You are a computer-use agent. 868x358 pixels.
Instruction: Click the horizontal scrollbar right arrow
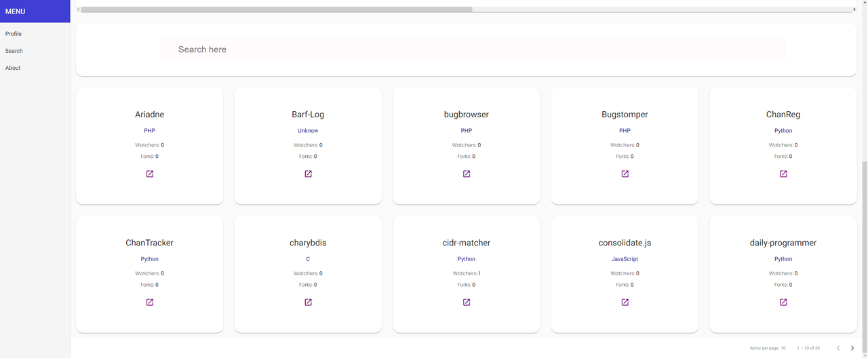click(854, 9)
